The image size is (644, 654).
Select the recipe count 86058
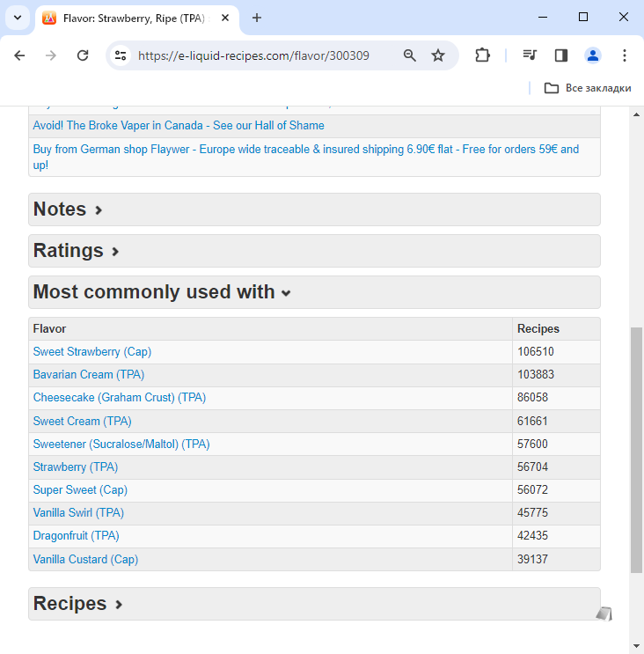tap(532, 398)
